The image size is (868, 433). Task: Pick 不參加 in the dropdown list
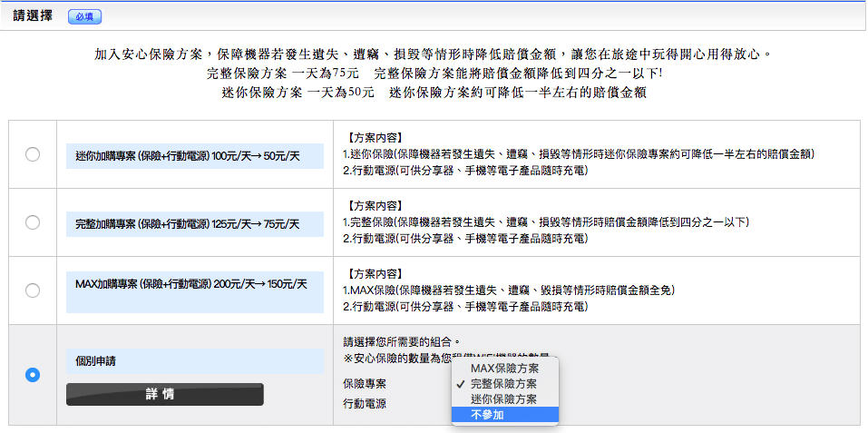click(505, 415)
